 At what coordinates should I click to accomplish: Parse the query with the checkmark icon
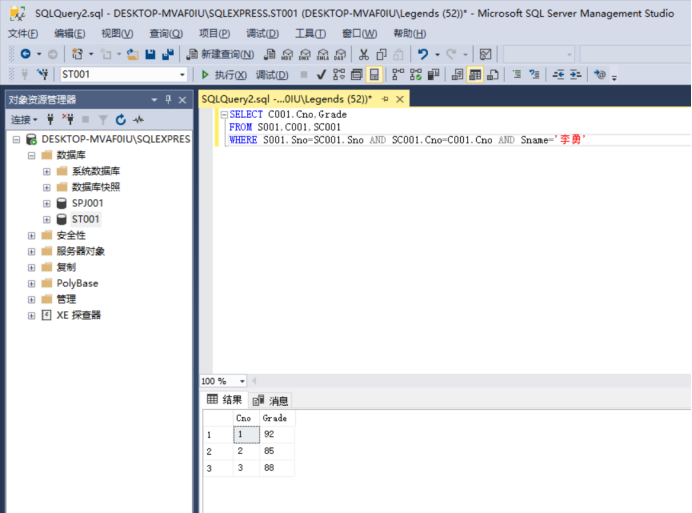pyautogui.click(x=321, y=74)
